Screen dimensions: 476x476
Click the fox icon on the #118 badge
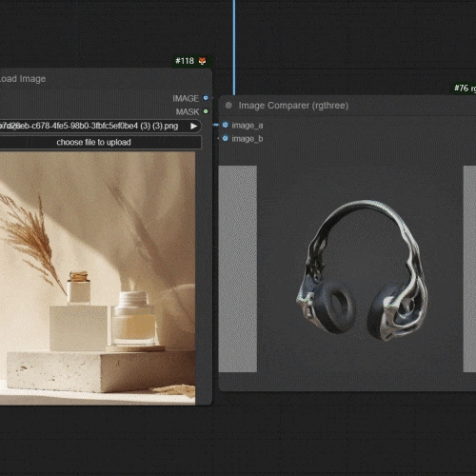[x=202, y=61]
